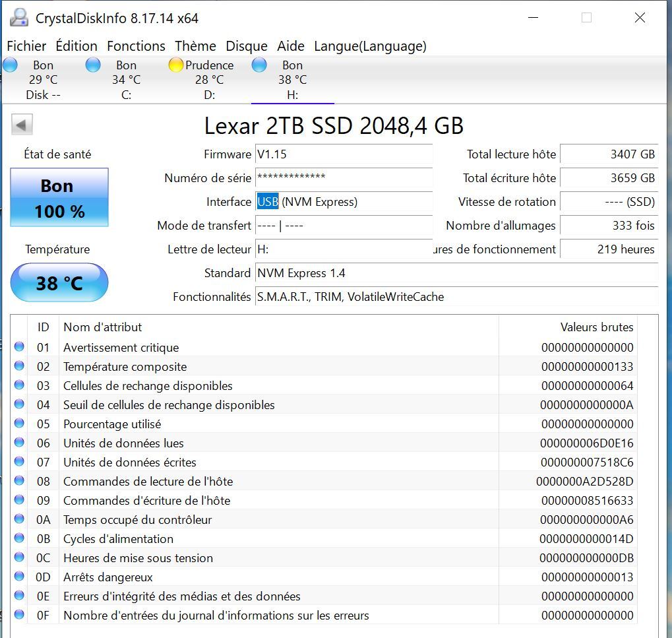672x638 pixels.
Task: Click the ID column header
Action: click(x=43, y=327)
